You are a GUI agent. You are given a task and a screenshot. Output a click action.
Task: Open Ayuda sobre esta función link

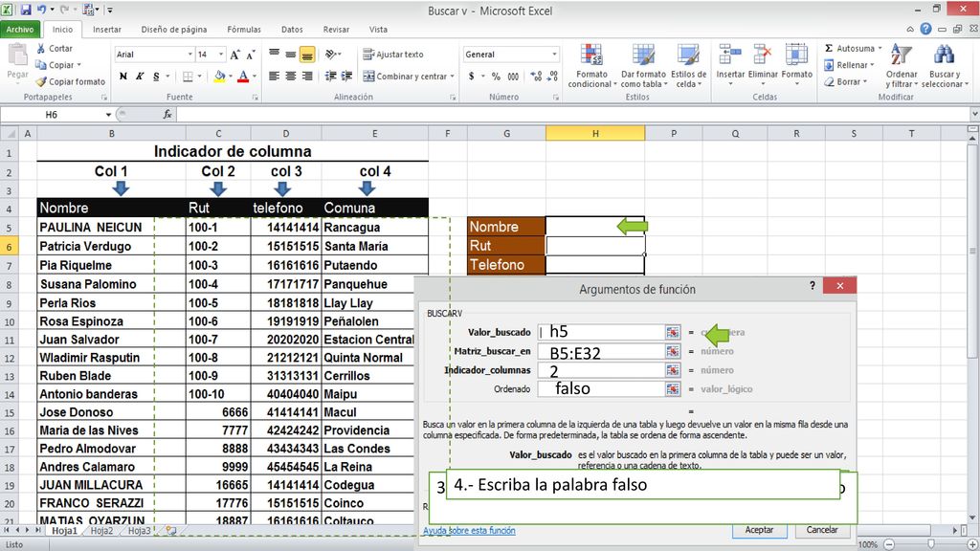pyautogui.click(x=469, y=530)
